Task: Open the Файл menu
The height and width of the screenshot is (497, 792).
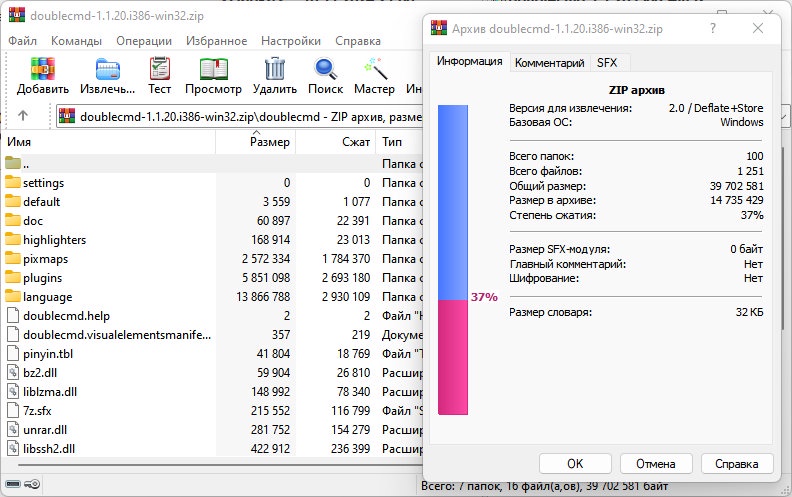Action: (x=22, y=41)
